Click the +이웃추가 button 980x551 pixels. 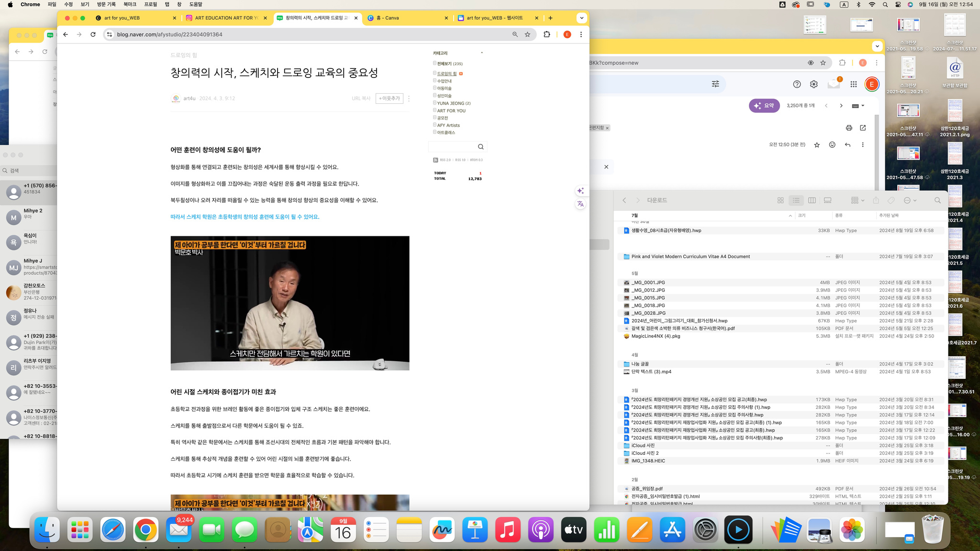coord(389,99)
